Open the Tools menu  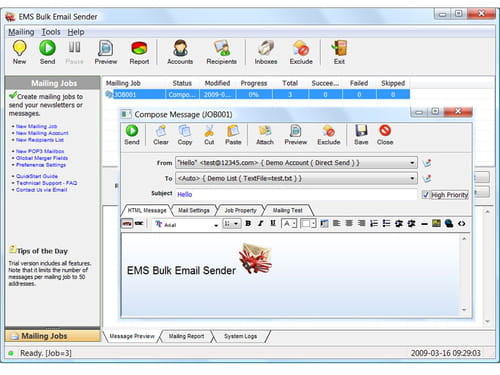[x=51, y=32]
